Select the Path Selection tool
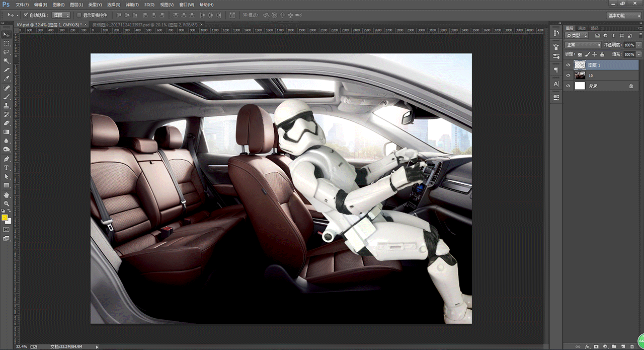The height and width of the screenshot is (350, 644). tap(7, 176)
